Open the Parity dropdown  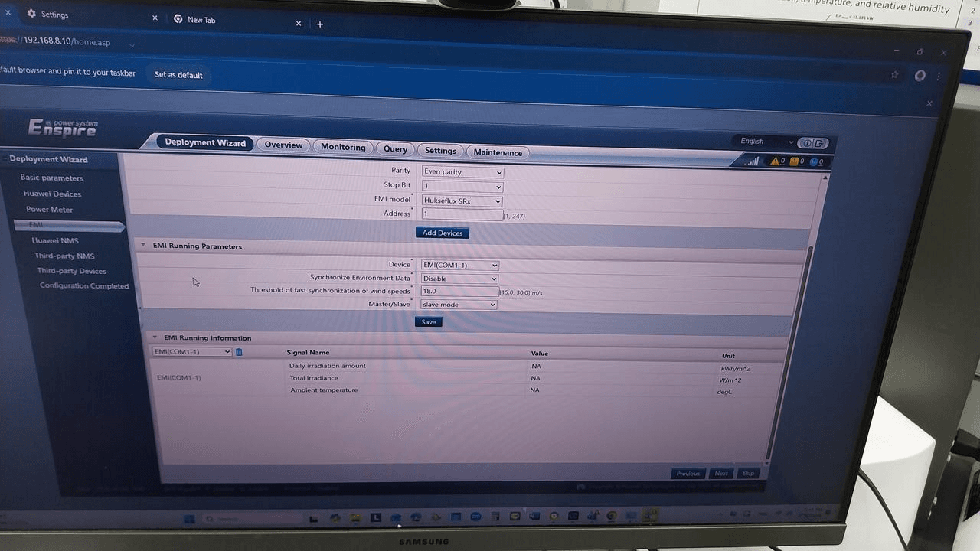tap(462, 172)
